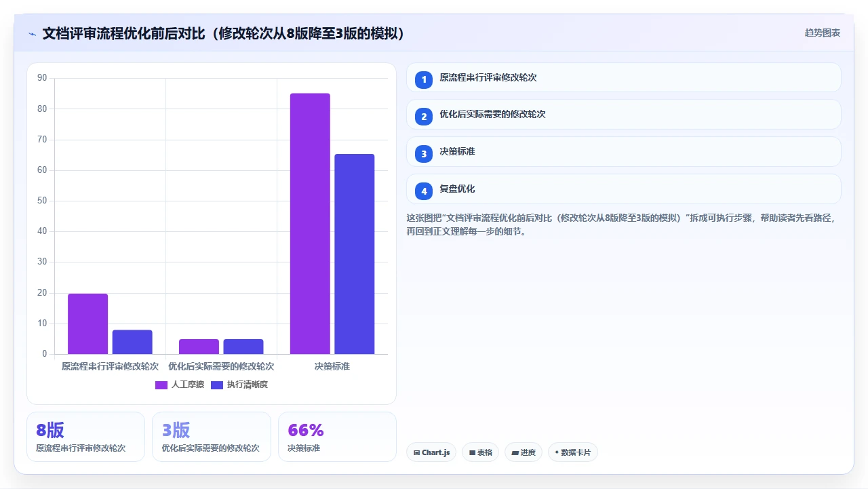Click the purple 人工摩擦 legend swatch
868x489 pixels.
(x=161, y=385)
